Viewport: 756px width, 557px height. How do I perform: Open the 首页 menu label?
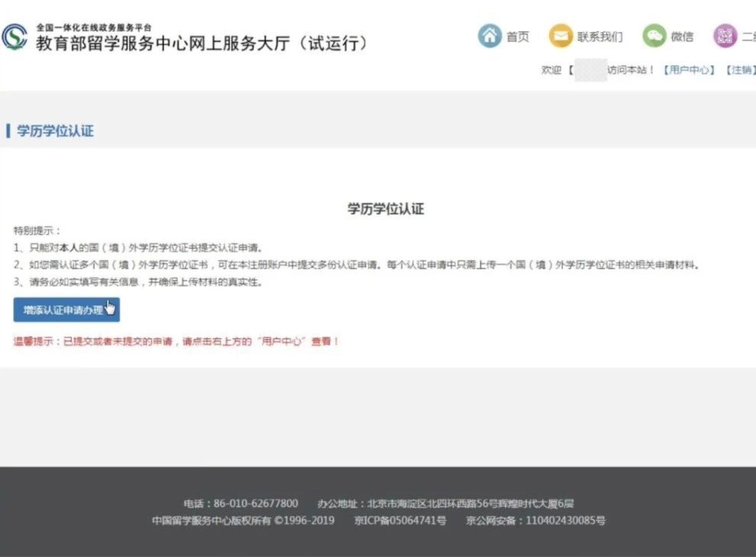coord(518,37)
